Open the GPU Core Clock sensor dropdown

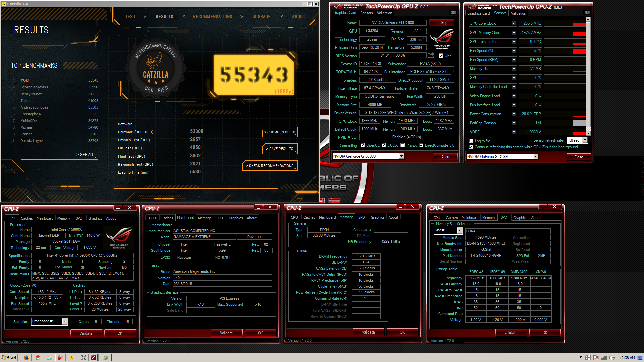[514, 23]
